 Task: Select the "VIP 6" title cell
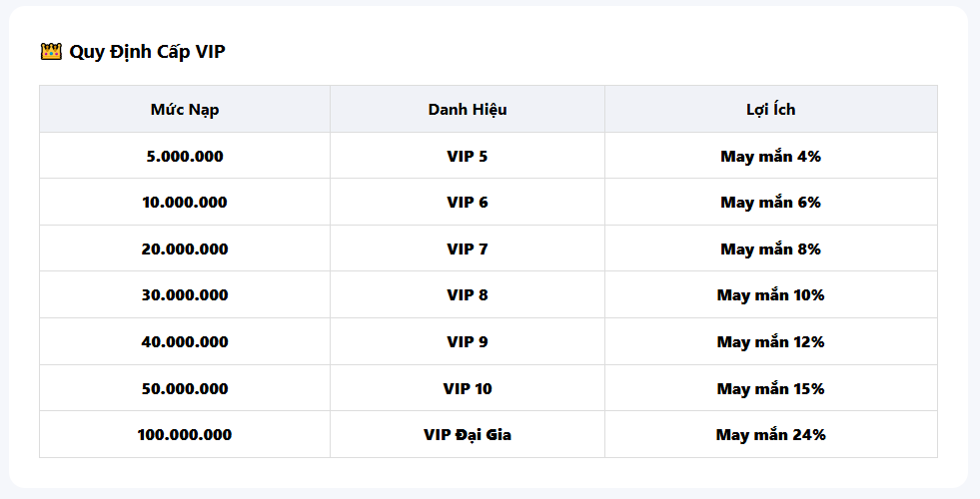tap(468, 203)
